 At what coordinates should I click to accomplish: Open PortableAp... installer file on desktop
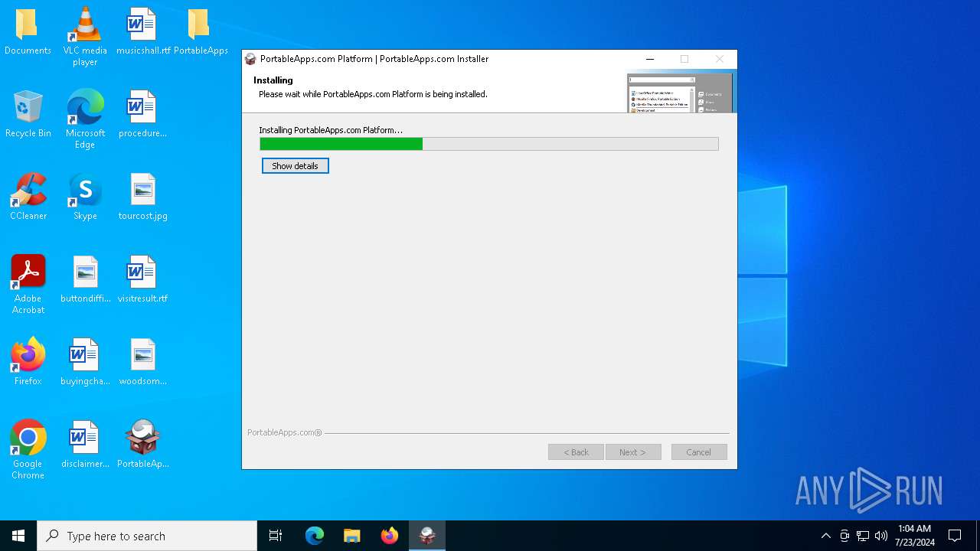tap(142, 445)
